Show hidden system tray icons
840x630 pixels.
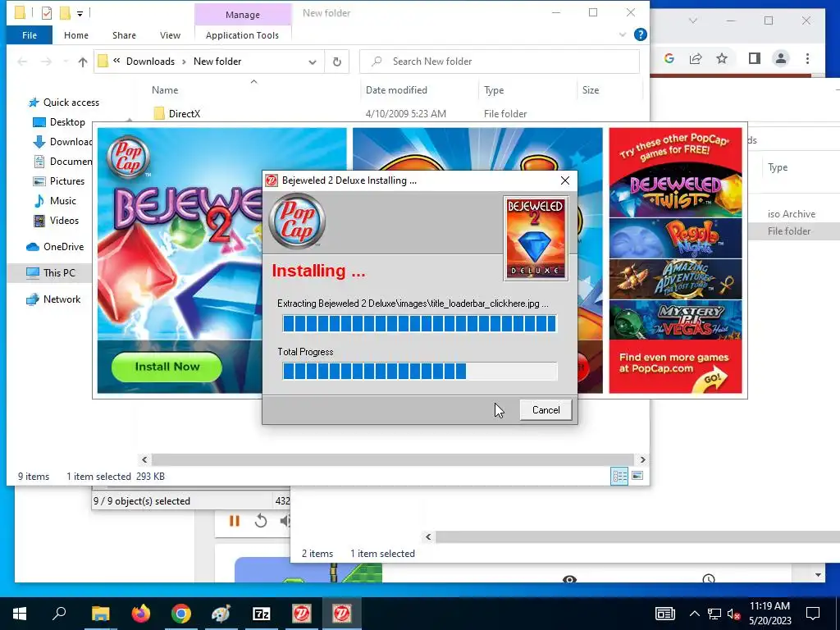pos(694,614)
